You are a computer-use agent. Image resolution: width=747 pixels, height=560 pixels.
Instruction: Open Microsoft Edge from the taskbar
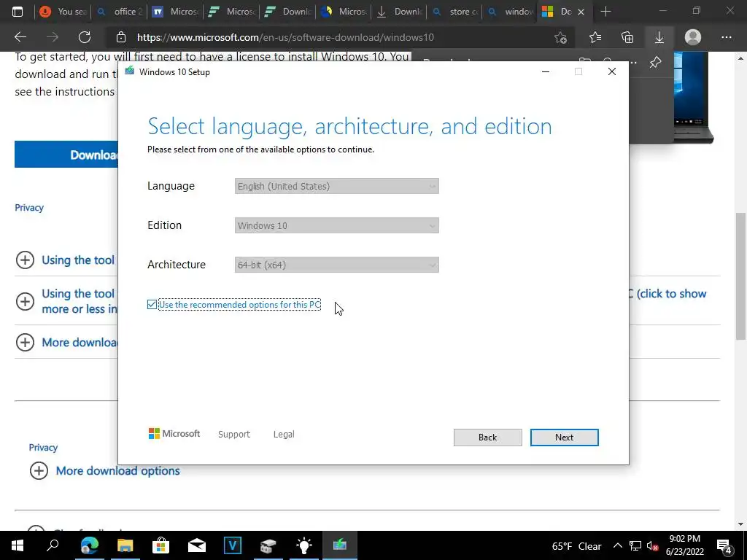click(89, 545)
